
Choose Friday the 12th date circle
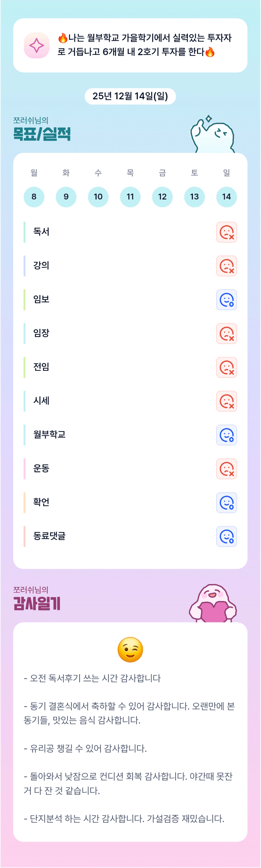[162, 197]
